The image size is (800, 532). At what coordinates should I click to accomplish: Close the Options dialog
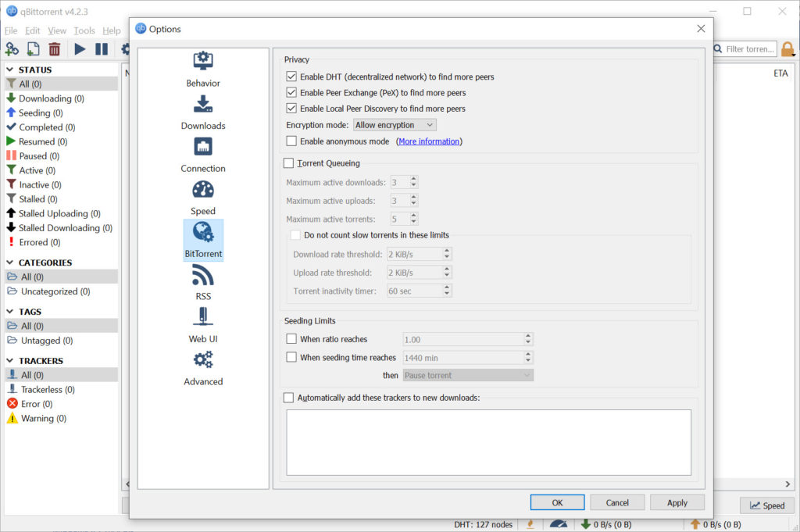(x=701, y=29)
